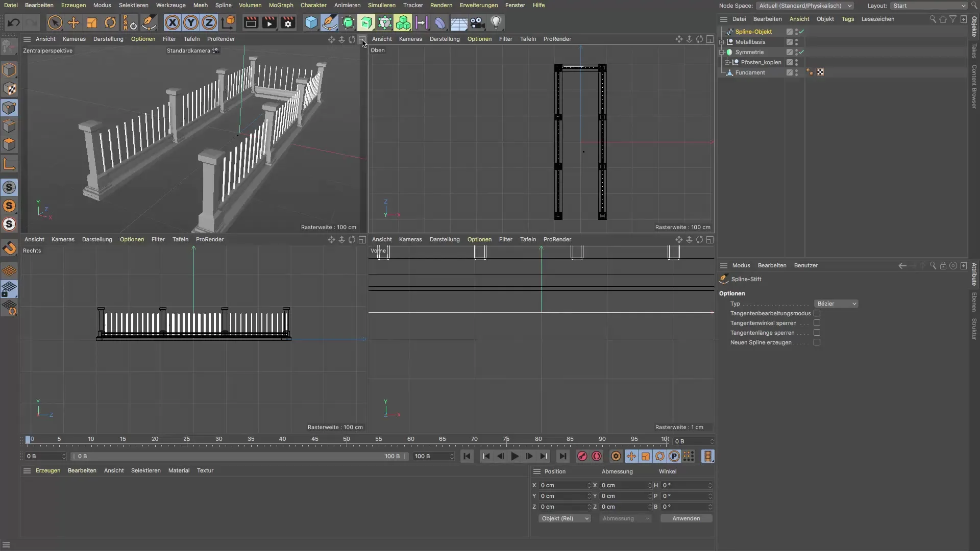Open the MoGraph menu
Screen dimensions: 980x551
[x=281, y=5]
